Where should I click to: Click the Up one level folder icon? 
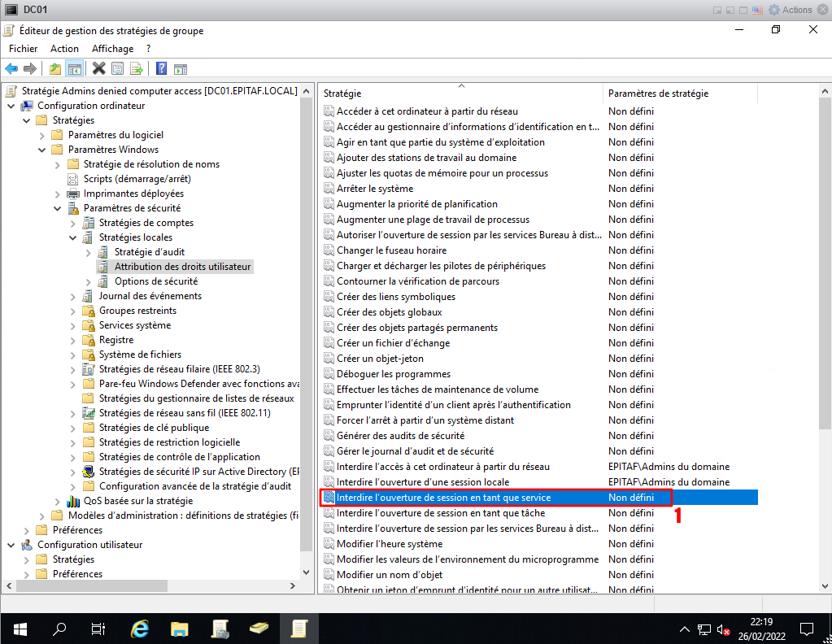(x=55, y=69)
